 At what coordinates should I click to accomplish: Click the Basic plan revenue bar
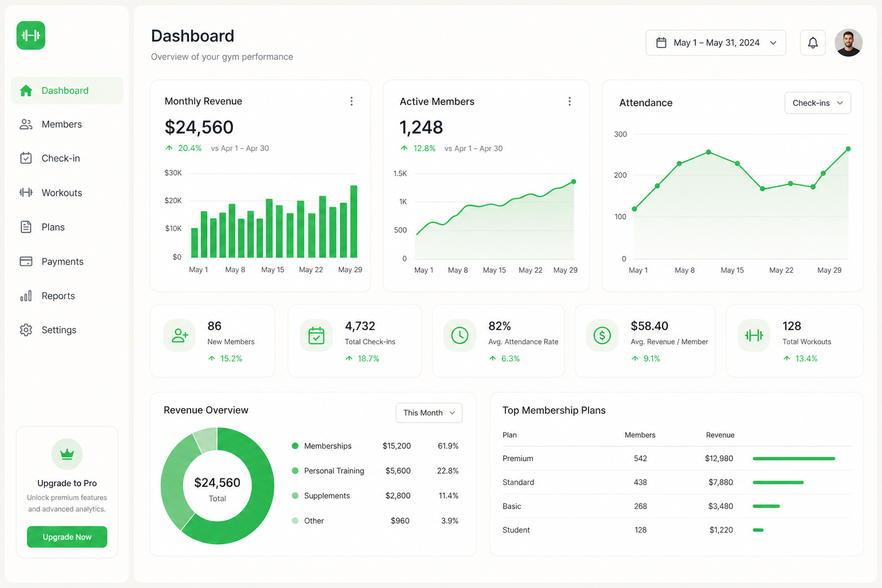coord(767,506)
